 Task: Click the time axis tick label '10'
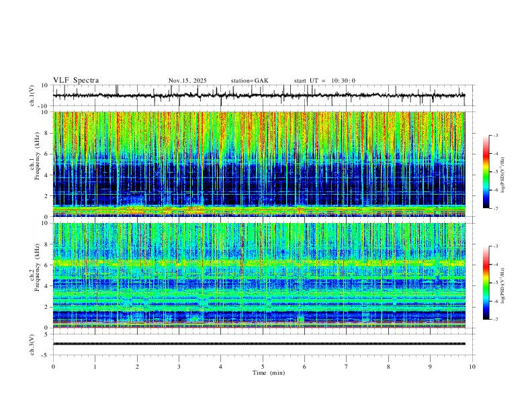(472, 367)
